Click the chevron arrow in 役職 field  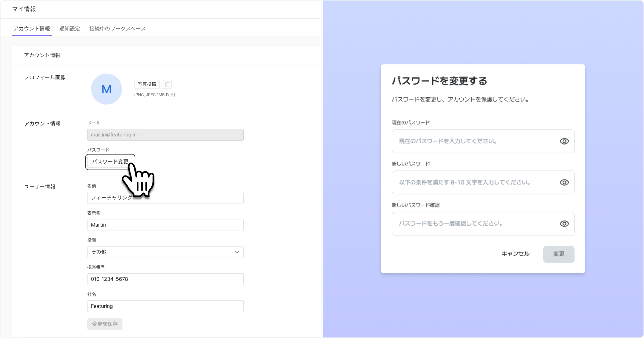[x=237, y=252]
